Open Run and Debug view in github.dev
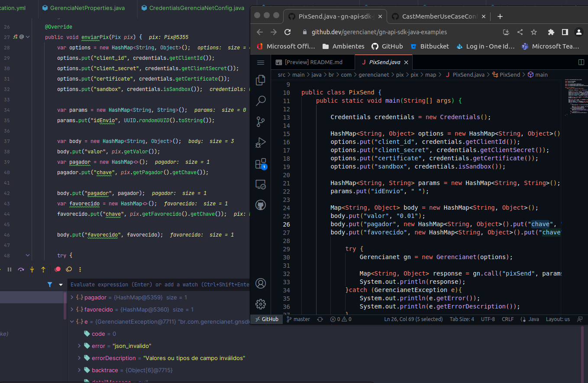Screen dimensions: 588x383 pyautogui.click(x=261, y=143)
